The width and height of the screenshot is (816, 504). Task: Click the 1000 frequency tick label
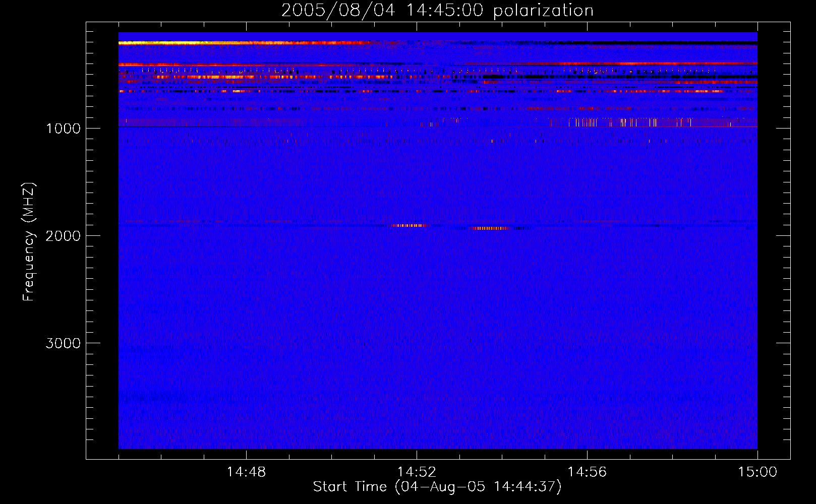pyautogui.click(x=63, y=129)
